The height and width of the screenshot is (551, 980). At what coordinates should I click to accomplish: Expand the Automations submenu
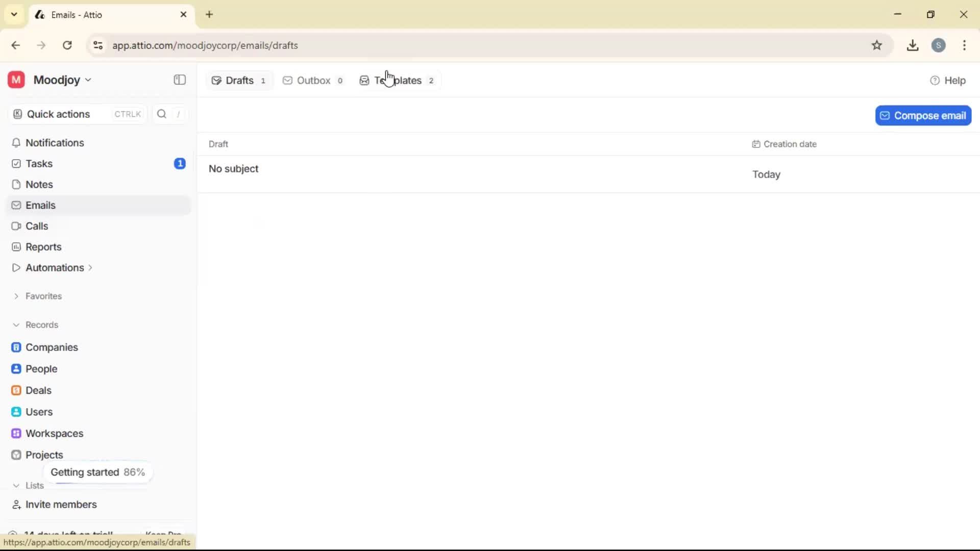pyautogui.click(x=91, y=267)
